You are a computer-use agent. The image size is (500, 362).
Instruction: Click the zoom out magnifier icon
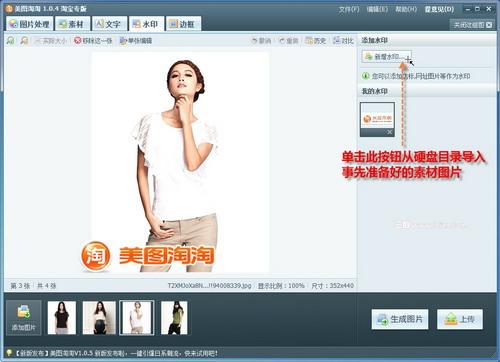point(24,41)
